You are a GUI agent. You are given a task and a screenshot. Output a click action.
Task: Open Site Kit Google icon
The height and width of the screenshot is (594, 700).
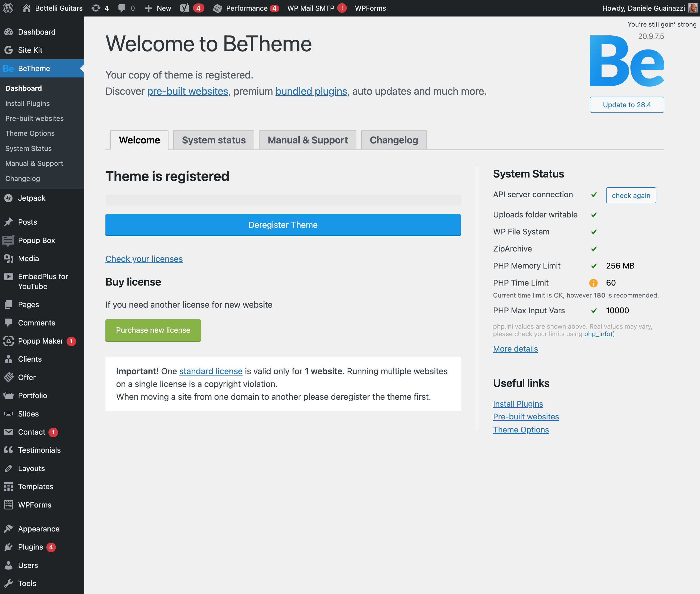coord(9,50)
